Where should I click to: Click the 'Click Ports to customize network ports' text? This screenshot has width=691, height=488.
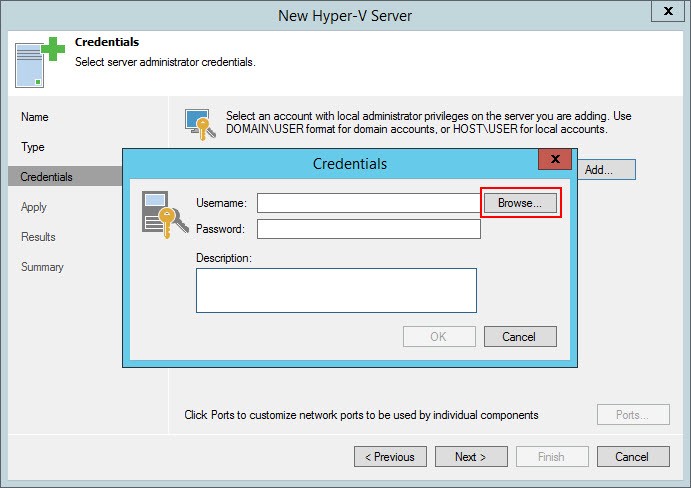point(361,415)
